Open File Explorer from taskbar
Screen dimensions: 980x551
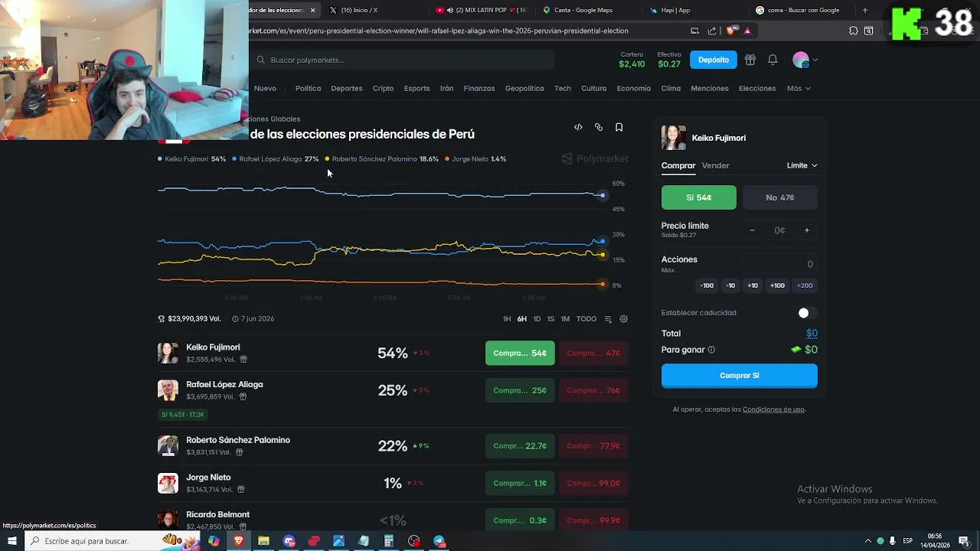tap(263, 541)
